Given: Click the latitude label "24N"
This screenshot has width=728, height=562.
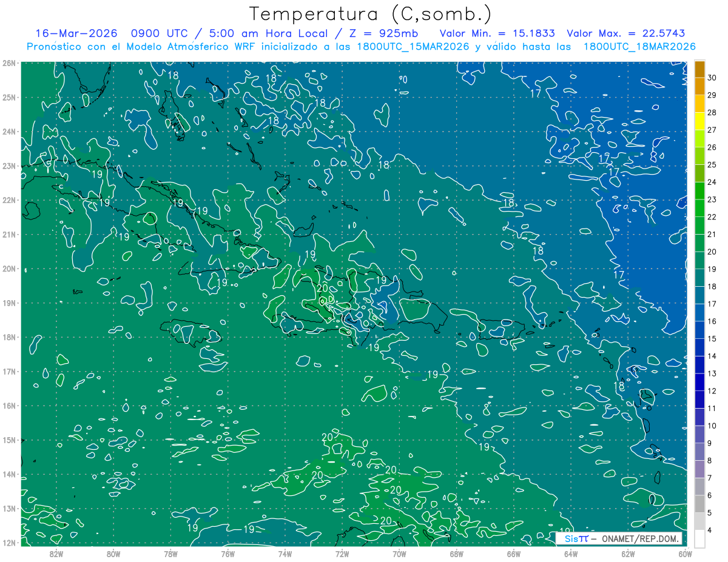Looking at the screenshot, I should pyautogui.click(x=9, y=132).
